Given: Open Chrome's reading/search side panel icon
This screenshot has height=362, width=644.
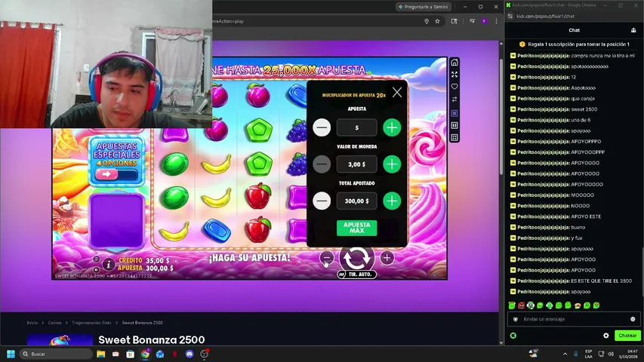Looking at the screenshot, I should click(x=454, y=21).
